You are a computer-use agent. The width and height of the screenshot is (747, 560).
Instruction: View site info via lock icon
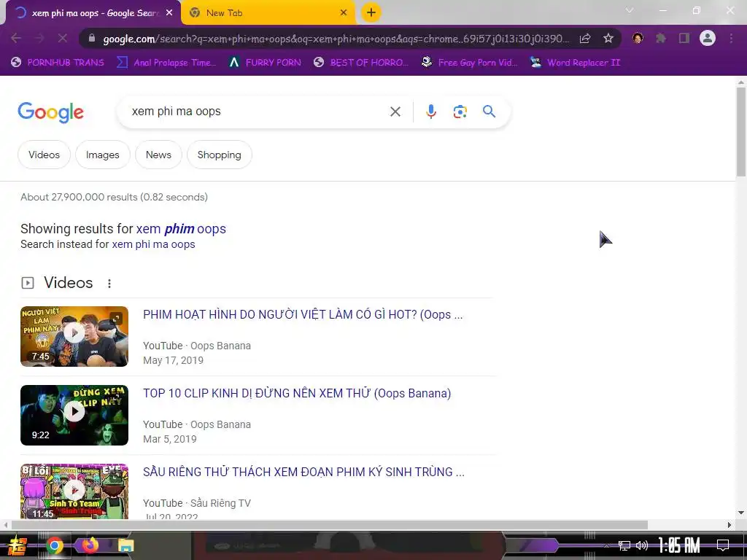92,38
